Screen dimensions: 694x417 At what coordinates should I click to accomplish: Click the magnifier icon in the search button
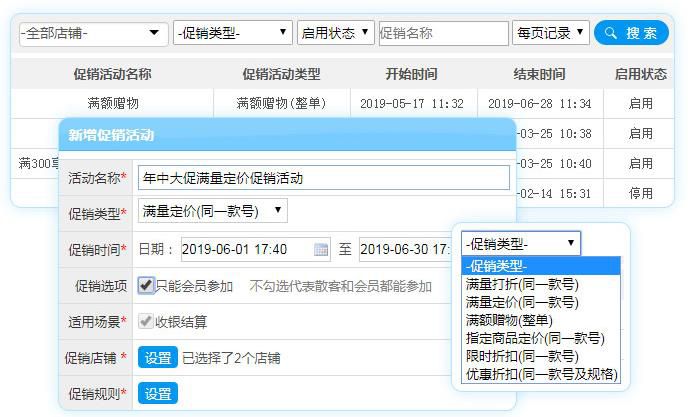coord(611,33)
